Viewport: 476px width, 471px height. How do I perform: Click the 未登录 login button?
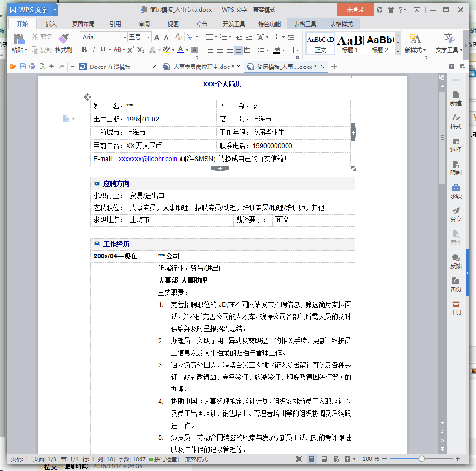(355, 10)
